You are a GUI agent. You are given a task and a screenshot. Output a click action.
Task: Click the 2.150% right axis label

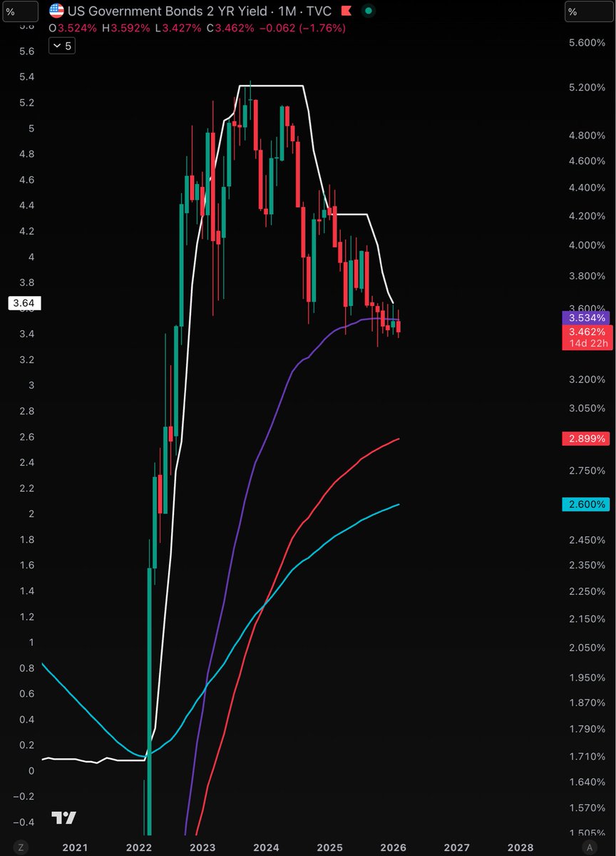point(587,618)
